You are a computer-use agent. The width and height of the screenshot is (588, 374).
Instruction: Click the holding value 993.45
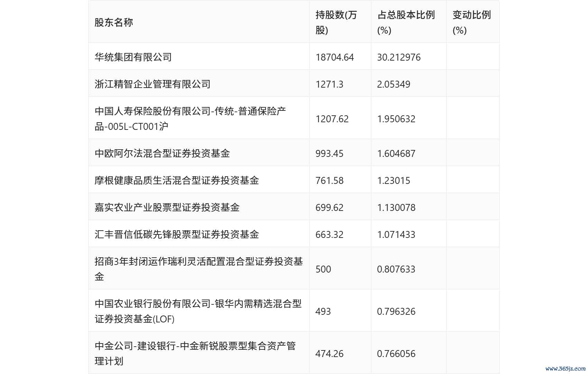coord(329,153)
